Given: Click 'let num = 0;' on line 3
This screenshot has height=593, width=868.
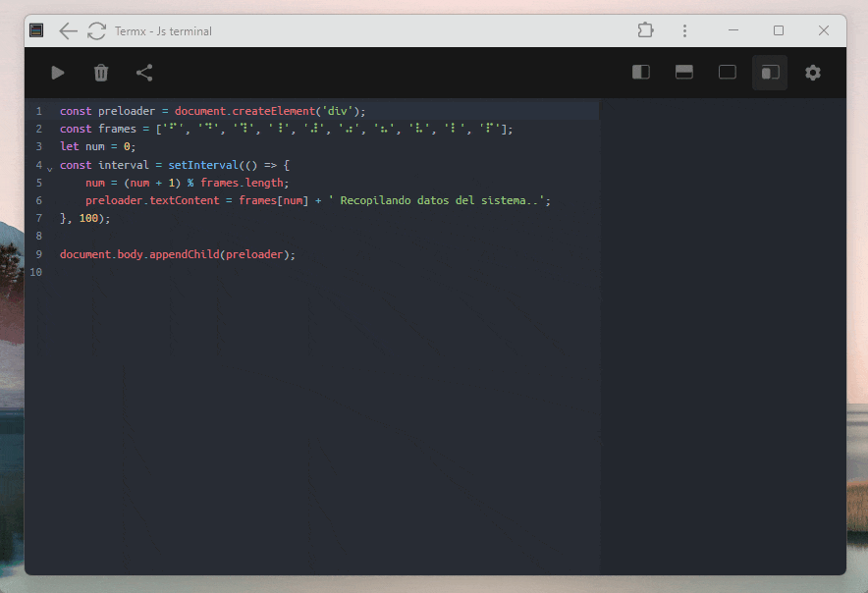Looking at the screenshot, I should 97,146.
